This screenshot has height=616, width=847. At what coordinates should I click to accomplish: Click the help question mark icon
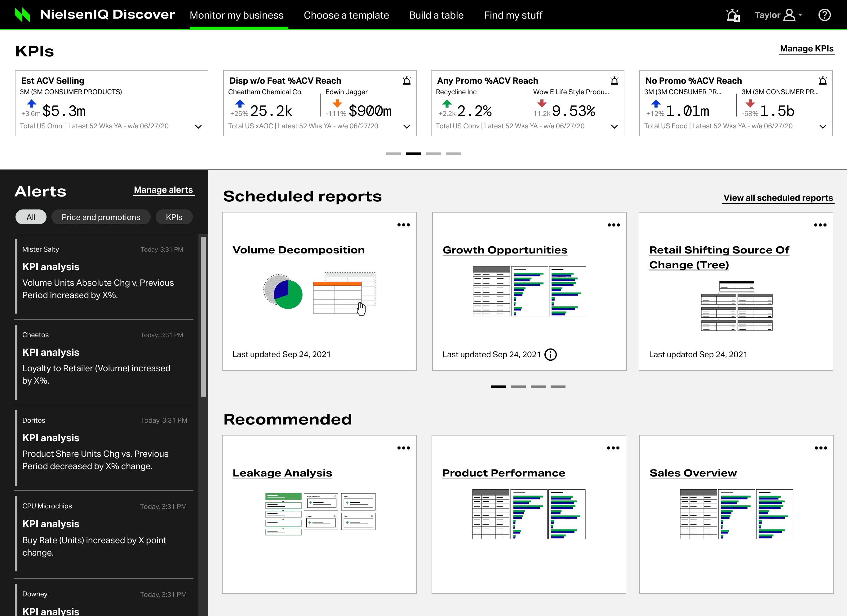[x=824, y=15]
